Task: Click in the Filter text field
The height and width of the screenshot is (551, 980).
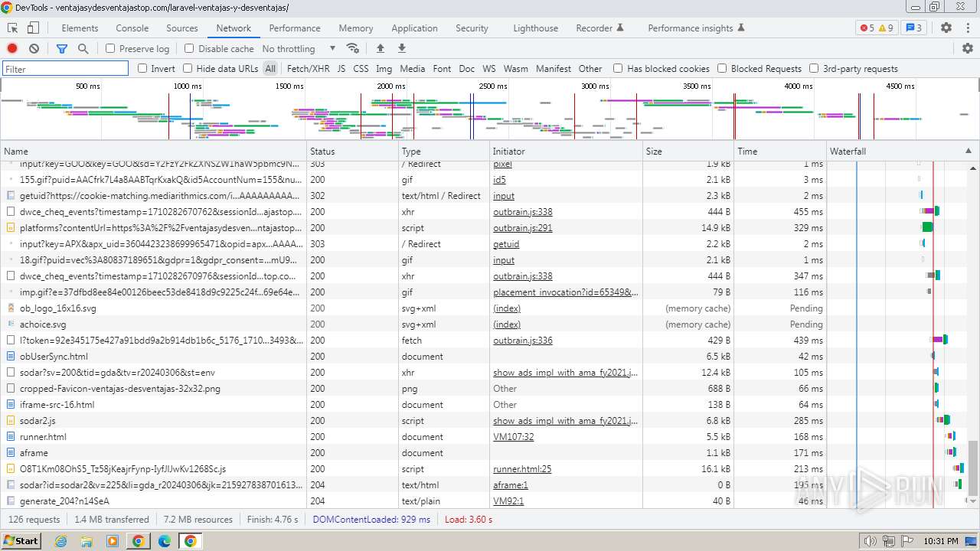Action: pyautogui.click(x=66, y=69)
